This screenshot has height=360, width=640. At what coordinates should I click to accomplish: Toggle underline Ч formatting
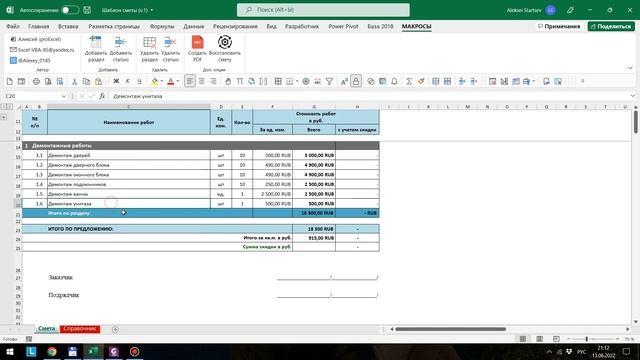[x=140, y=82]
